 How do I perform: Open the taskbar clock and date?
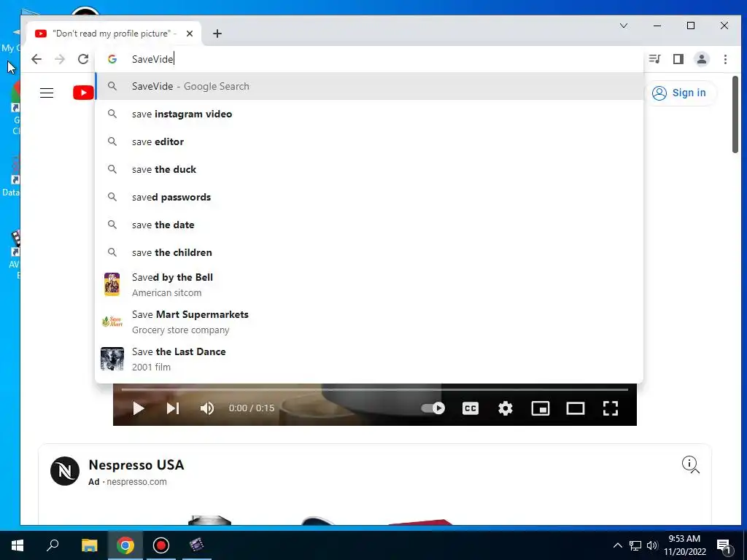pos(684,545)
